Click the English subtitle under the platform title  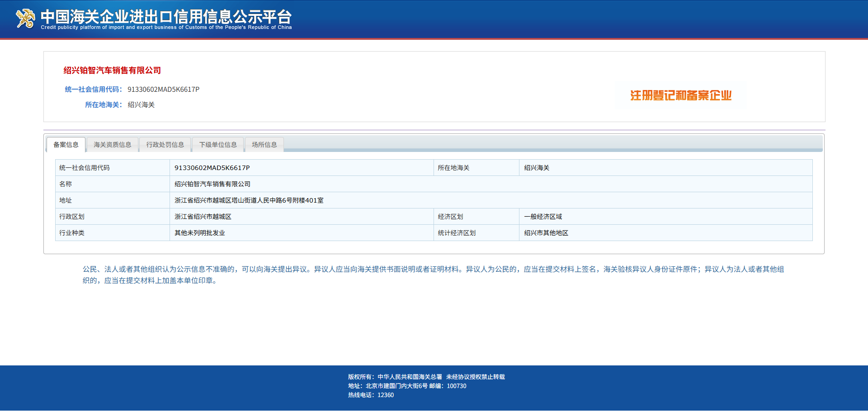click(166, 28)
